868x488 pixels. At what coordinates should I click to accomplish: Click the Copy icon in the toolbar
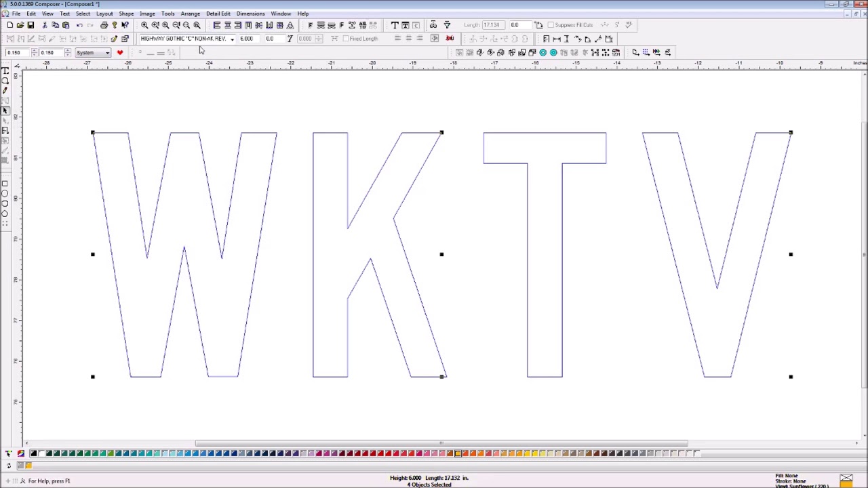pyautogui.click(x=55, y=25)
